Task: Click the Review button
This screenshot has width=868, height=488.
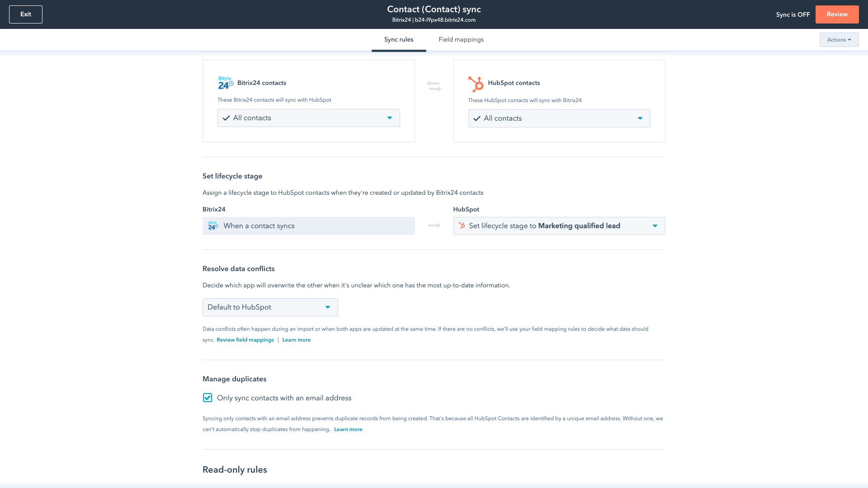Action: point(837,14)
